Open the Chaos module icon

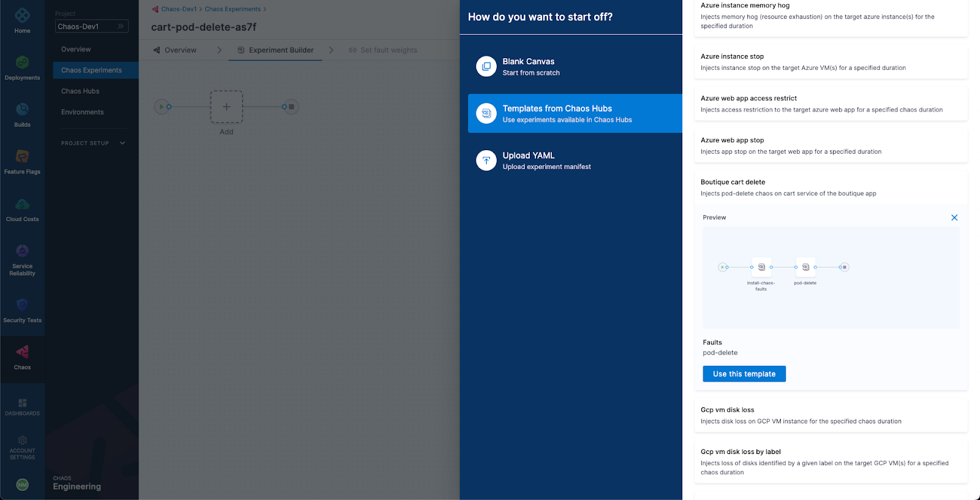tap(22, 352)
